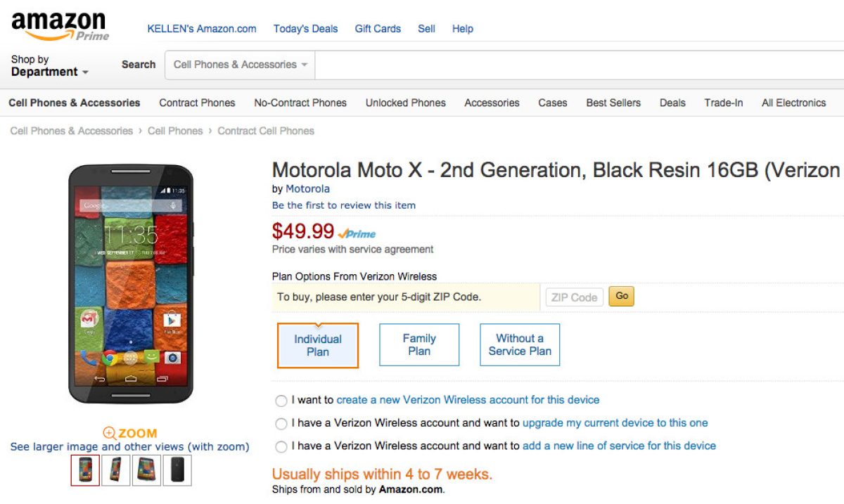This screenshot has width=844, height=504.
Task: Expand the Cell Phones & Accessories search category
Action: coord(240,65)
